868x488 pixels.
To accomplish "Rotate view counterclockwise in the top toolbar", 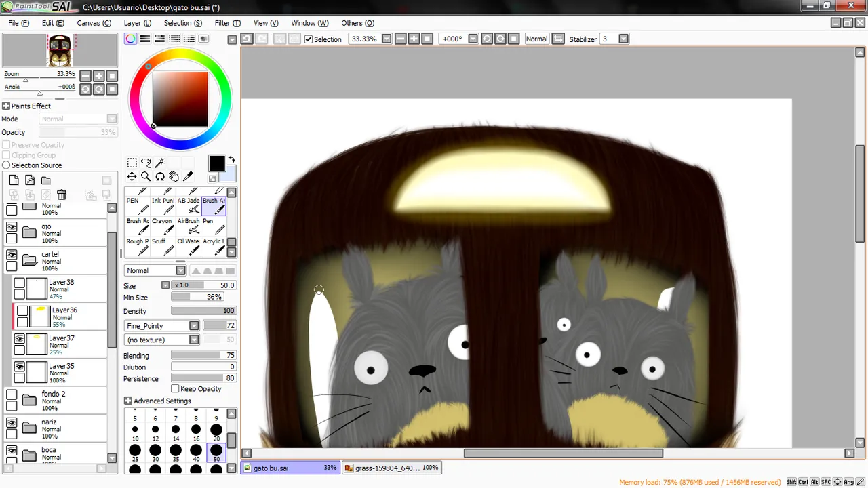I will pos(487,39).
